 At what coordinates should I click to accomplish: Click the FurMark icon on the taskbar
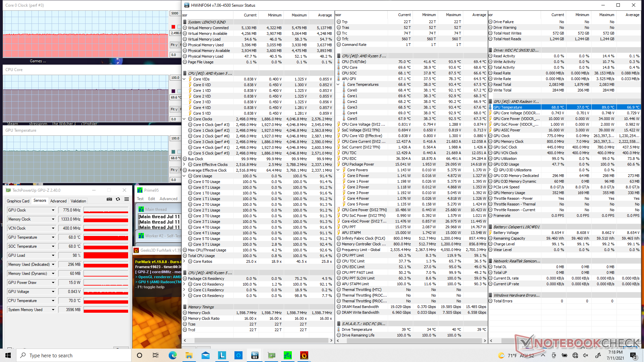tap(304, 355)
